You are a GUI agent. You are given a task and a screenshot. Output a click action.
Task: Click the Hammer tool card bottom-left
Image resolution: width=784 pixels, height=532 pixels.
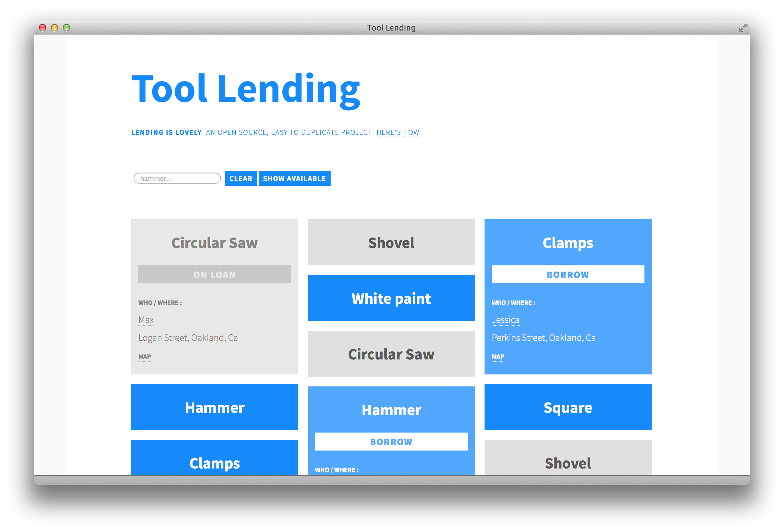[215, 408]
